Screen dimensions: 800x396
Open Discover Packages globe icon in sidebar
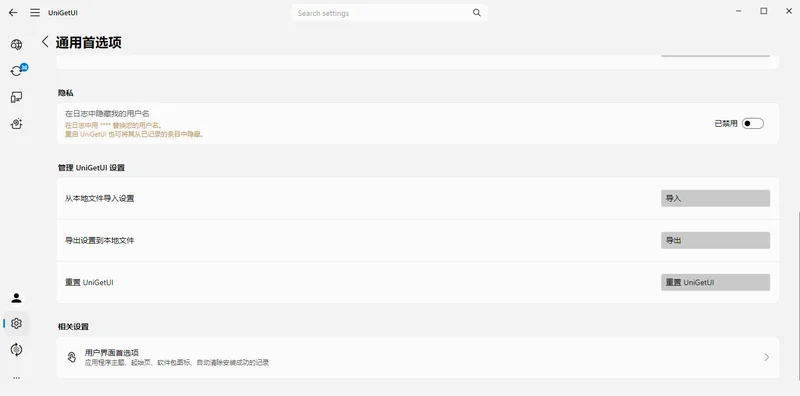[x=16, y=44]
